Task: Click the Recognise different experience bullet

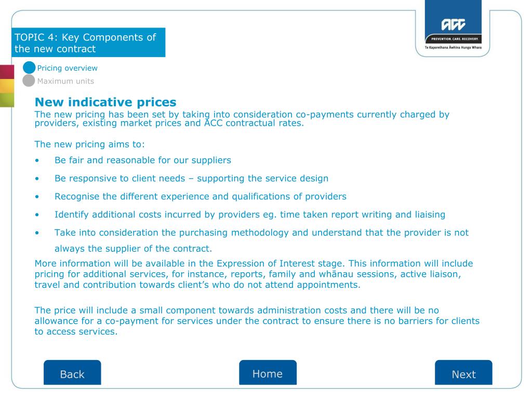Action: [x=201, y=196]
